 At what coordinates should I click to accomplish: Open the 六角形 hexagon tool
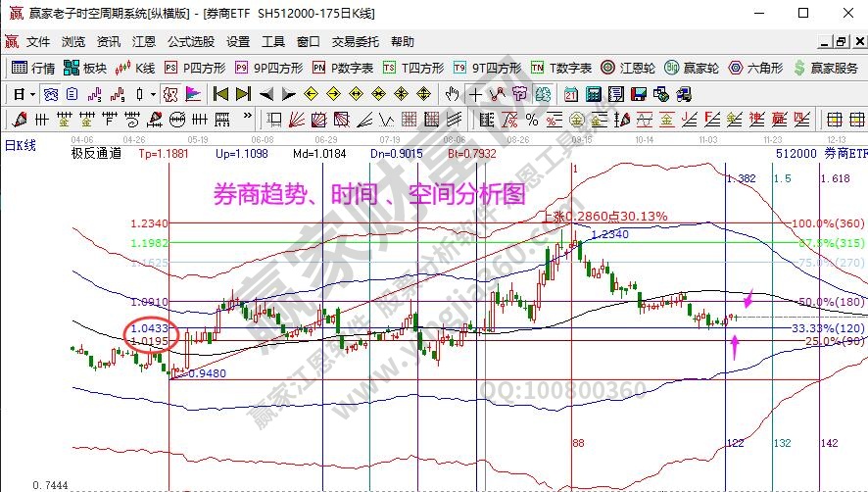[755, 69]
